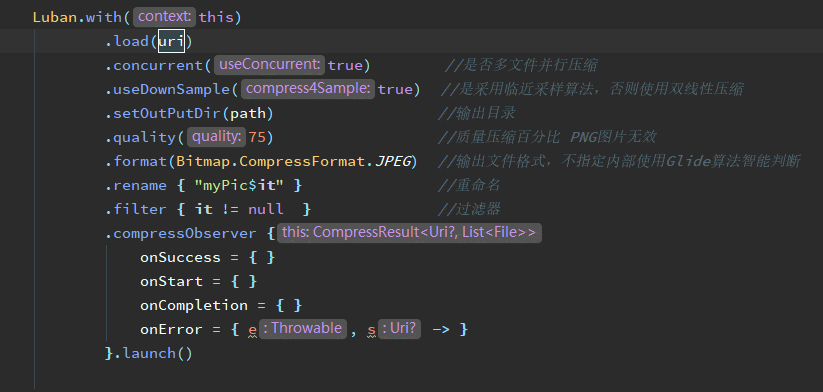This screenshot has width=823, height=392.
Task: Click the underlined parameter 'e' in onError
Action: click(252, 330)
